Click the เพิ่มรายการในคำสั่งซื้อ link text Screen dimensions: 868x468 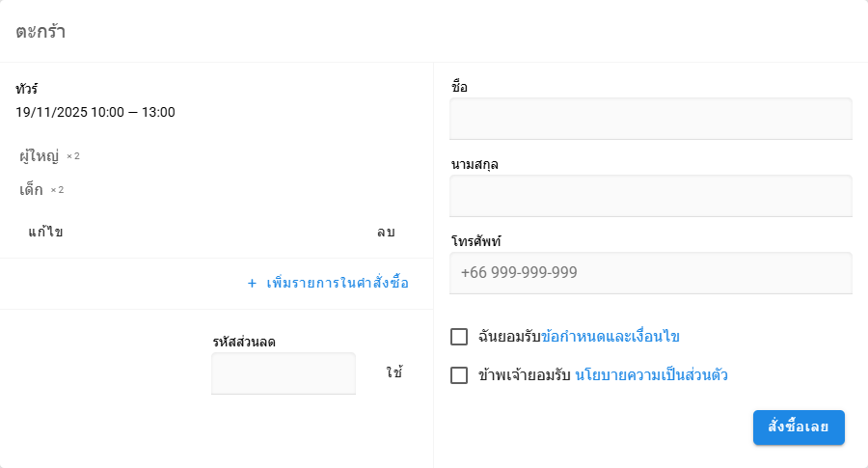(338, 284)
